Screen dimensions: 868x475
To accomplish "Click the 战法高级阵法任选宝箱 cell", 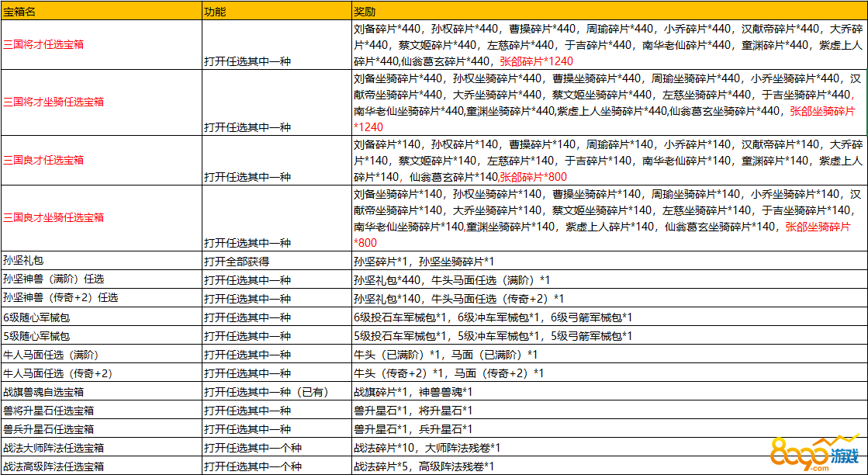I will coord(54,466).
